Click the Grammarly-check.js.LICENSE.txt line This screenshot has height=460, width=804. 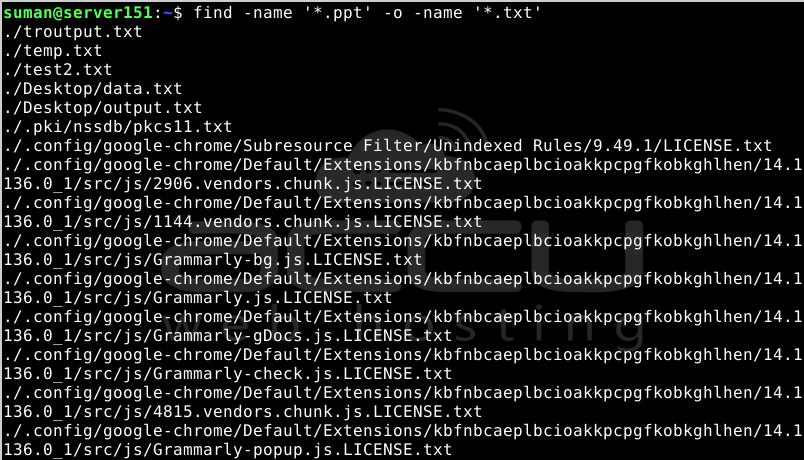228,373
